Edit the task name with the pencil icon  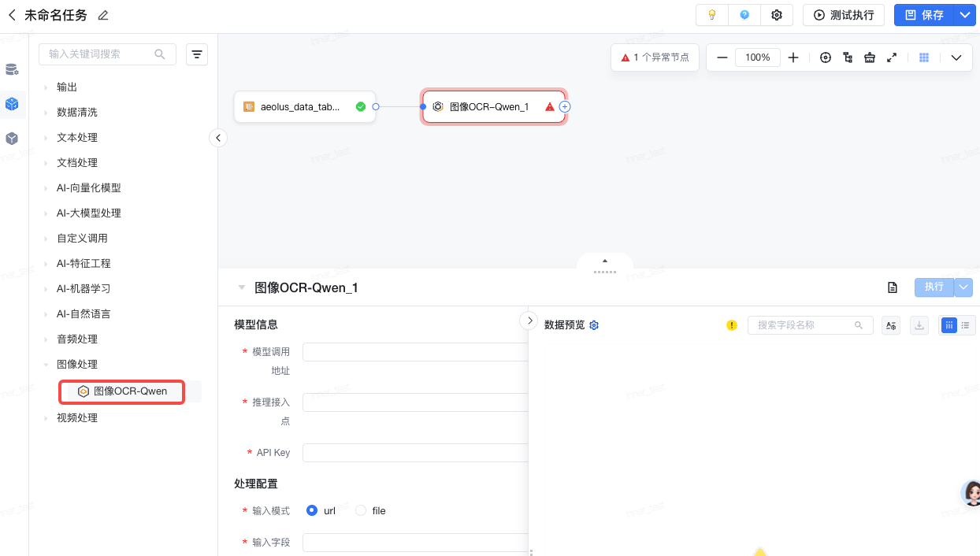pyautogui.click(x=103, y=16)
